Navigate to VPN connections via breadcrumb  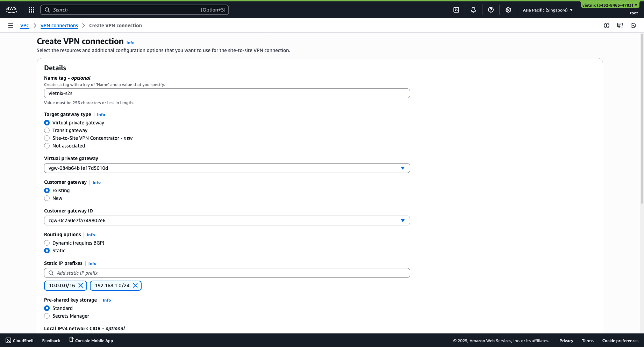(59, 25)
